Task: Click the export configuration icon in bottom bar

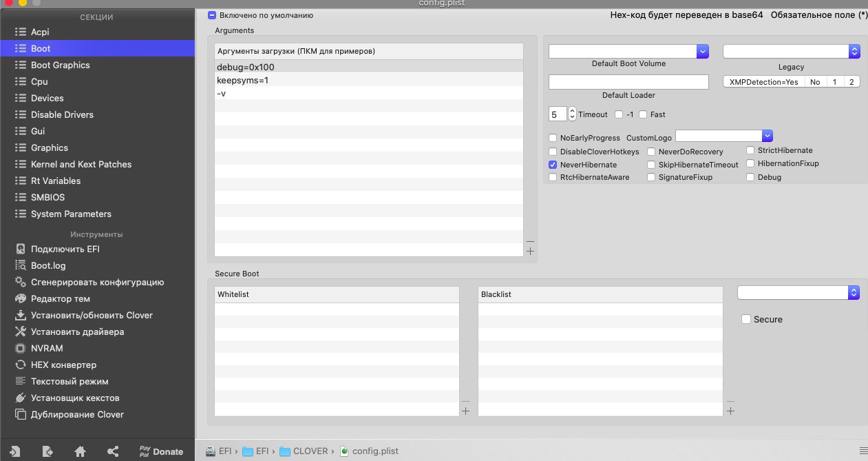Action: (47, 451)
